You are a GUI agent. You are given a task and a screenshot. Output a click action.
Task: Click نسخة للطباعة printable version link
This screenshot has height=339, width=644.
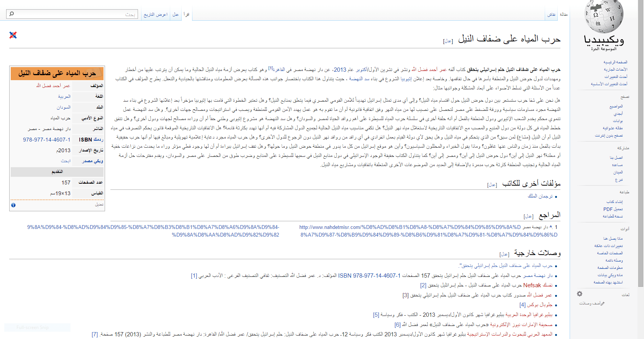tap(613, 216)
